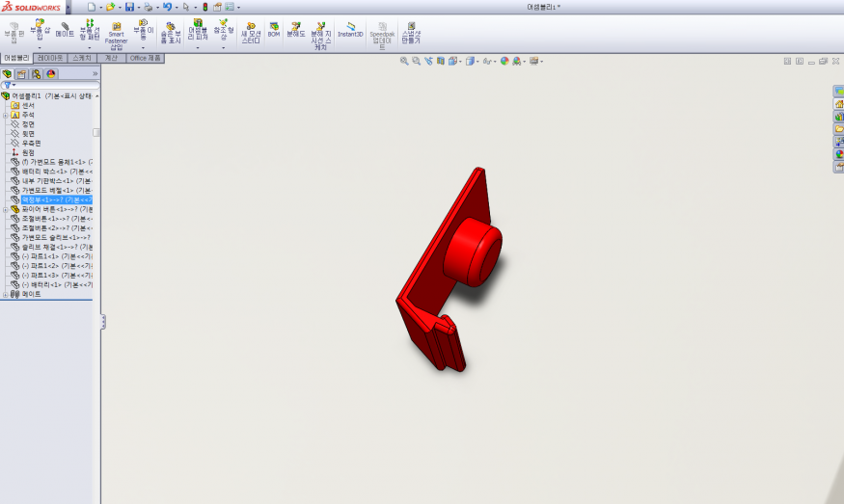This screenshot has height=504, width=844.
Task: Click the Display Style cube icon
Action: (470, 61)
